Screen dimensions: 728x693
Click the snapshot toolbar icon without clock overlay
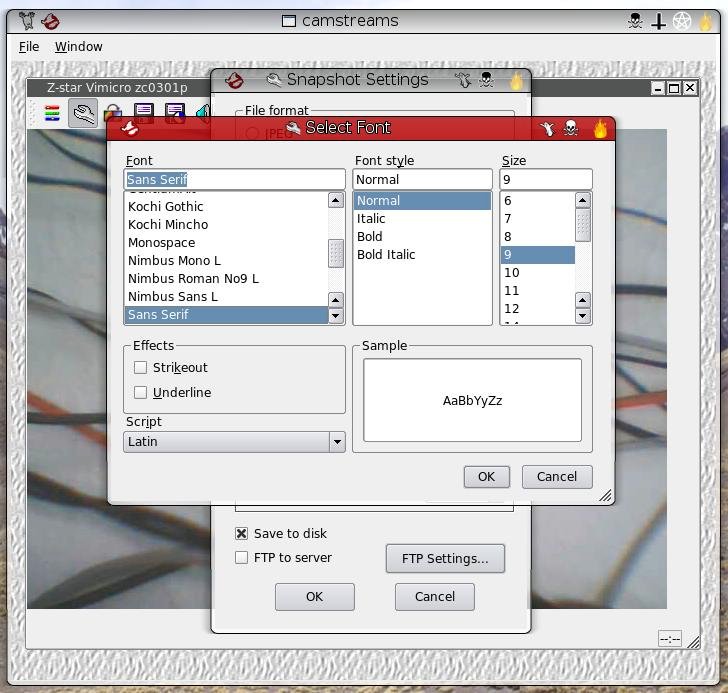(144, 113)
